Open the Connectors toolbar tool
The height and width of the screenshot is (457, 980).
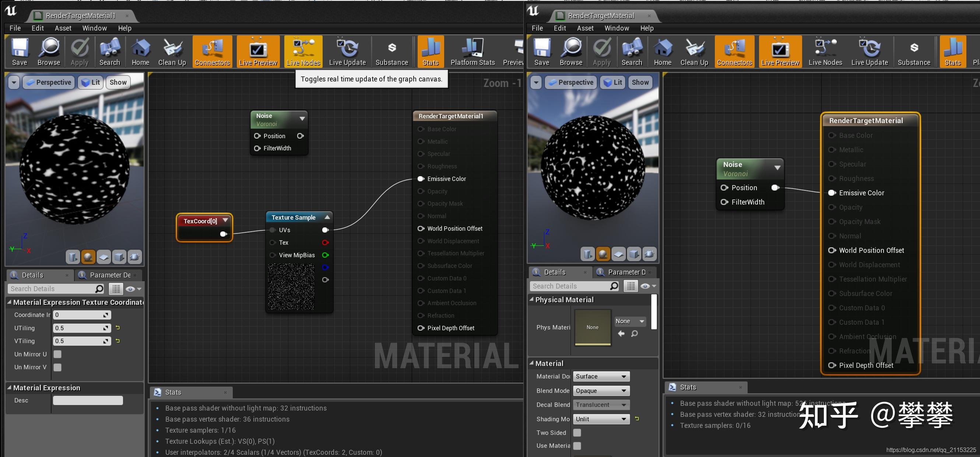212,52
